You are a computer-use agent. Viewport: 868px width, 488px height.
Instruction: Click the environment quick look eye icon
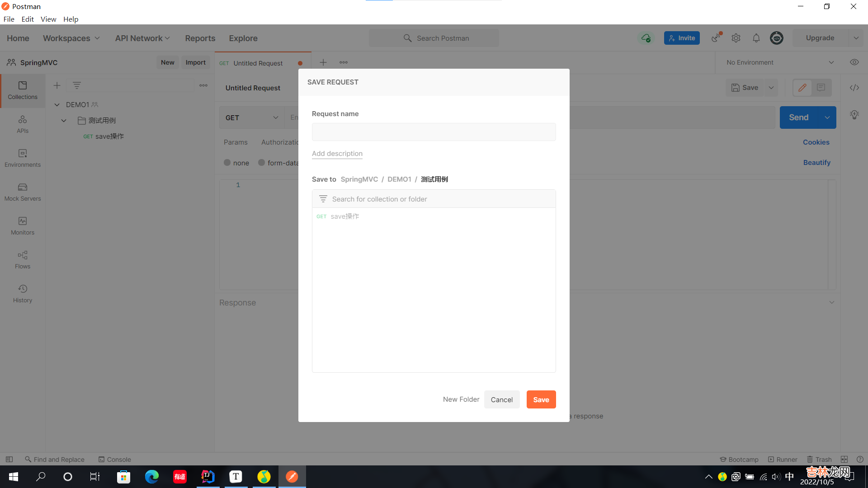pyautogui.click(x=854, y=62)
